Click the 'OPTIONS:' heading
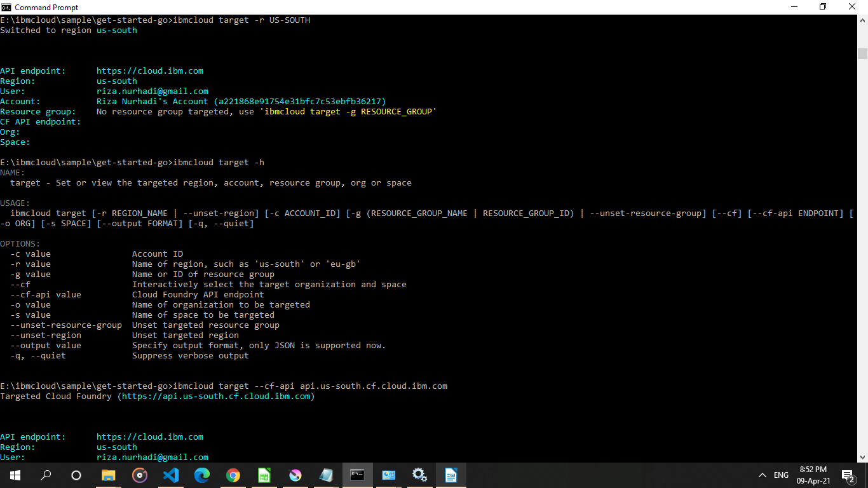 [20, 244]
